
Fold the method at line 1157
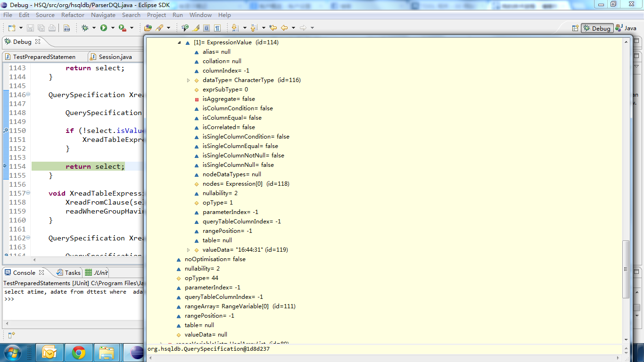(x=28, y=193)
